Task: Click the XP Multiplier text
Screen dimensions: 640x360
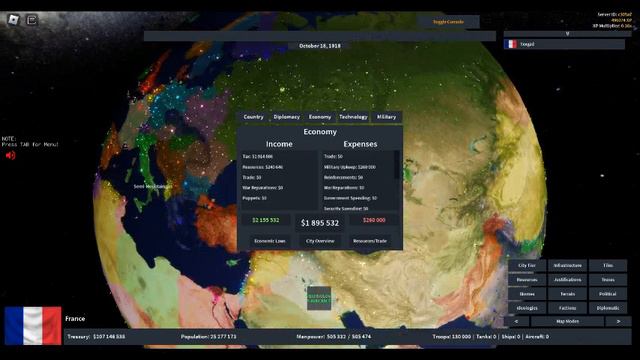Action: 612,26
